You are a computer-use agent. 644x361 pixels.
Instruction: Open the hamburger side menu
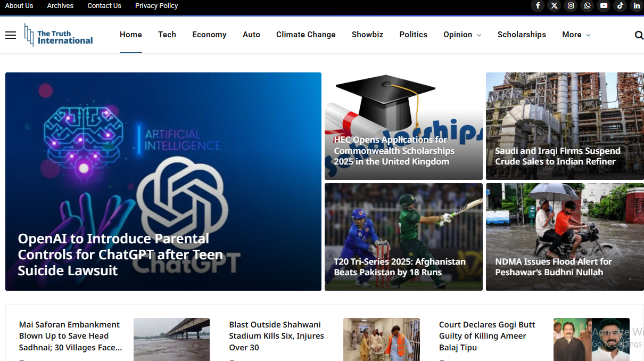(11, 35)
